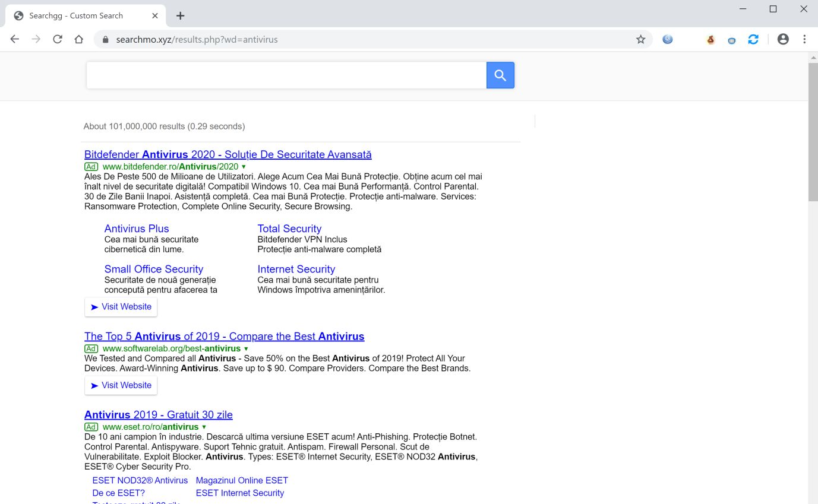This screenshot has width=818, height=504.
Task: View site security info via lock icon
Action: click(x=106, y=40)
